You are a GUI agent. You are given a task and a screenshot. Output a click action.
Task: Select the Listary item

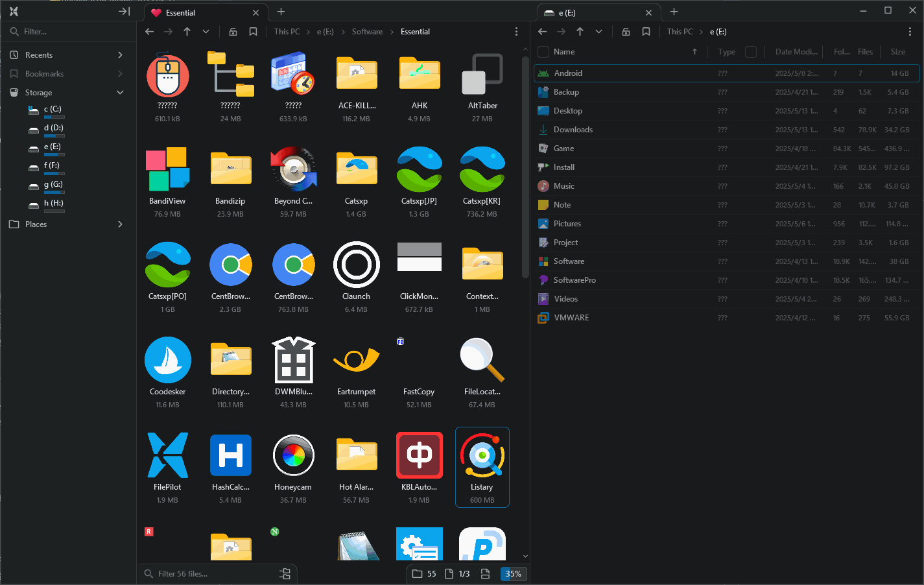coord(482,468)
